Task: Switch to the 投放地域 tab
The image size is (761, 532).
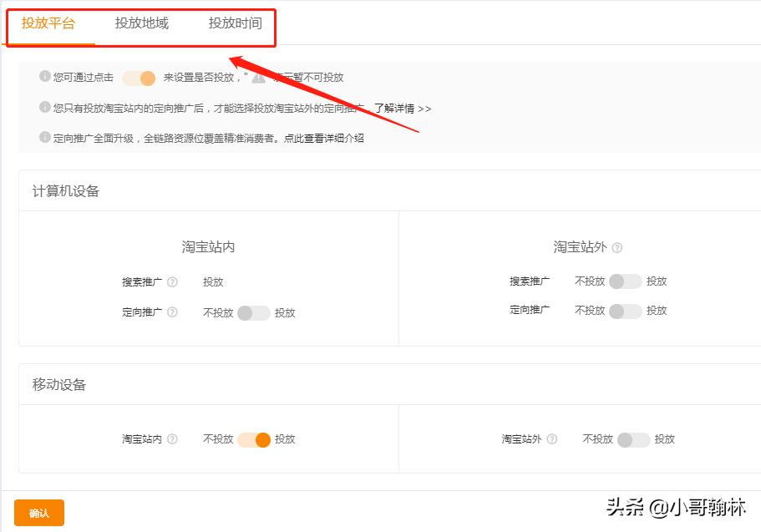Action: pos(140,24)
